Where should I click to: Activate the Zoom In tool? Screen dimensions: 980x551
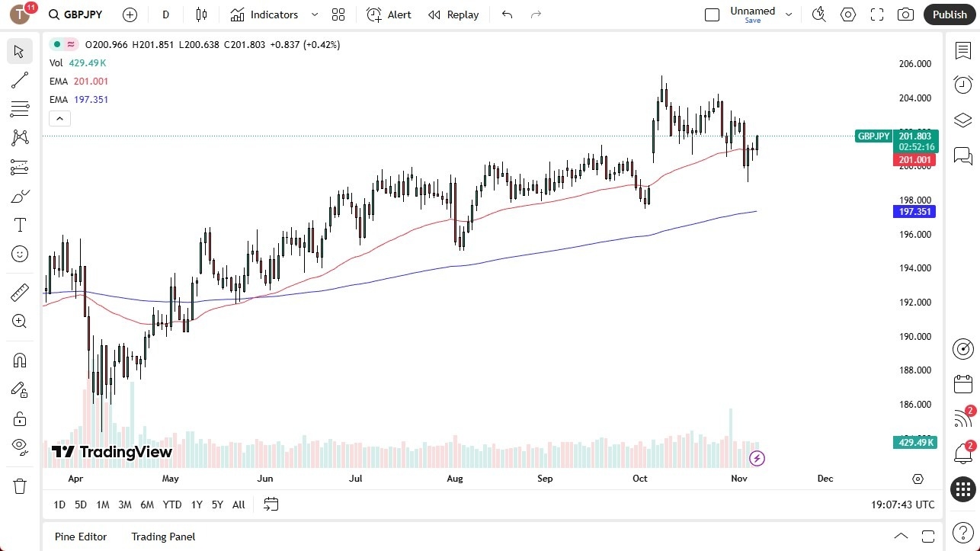pyautogui.click(x=19, y=321)
